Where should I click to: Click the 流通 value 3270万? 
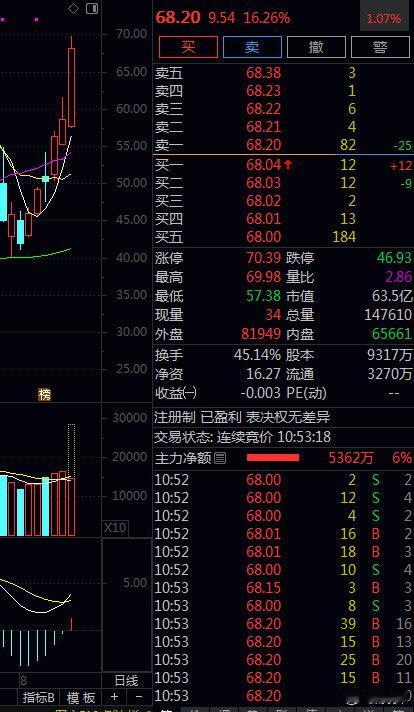pos(389,374)
